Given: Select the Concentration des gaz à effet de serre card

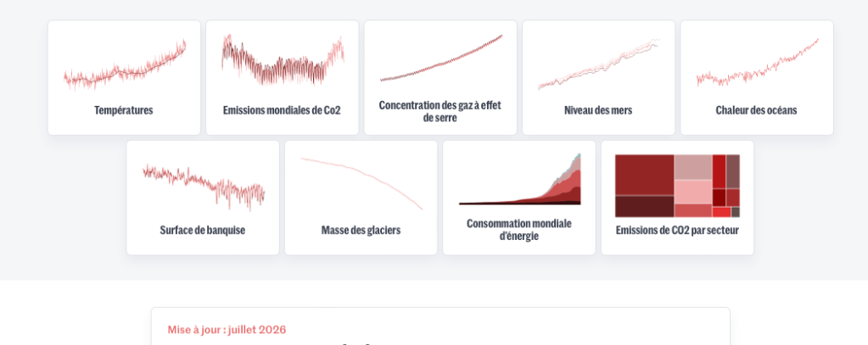Looking at the screenshot, I should click(440, 77).
